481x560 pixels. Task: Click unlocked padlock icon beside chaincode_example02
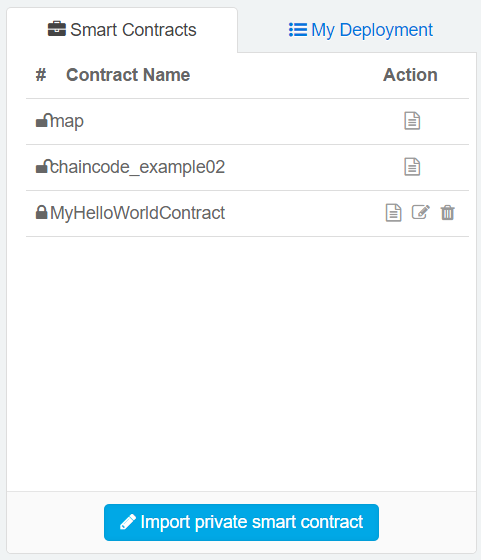click(44, 166)
